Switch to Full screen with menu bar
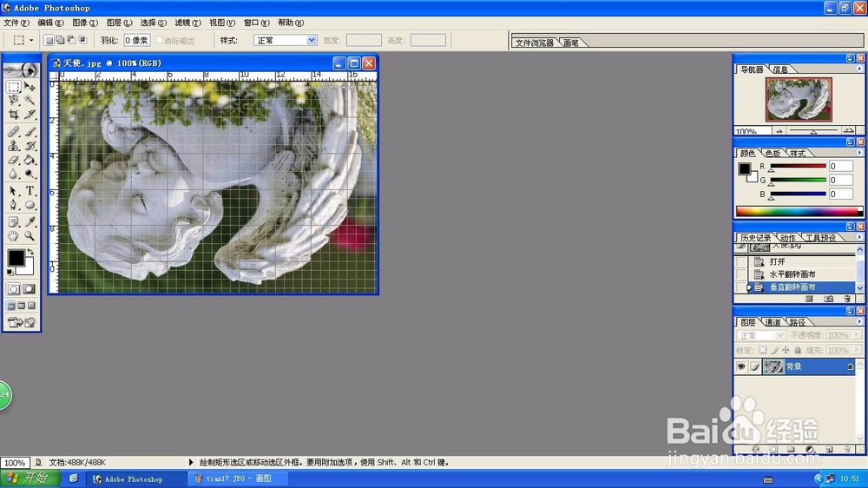This screenshot has width=868, height=488. (x=22, y=305)
